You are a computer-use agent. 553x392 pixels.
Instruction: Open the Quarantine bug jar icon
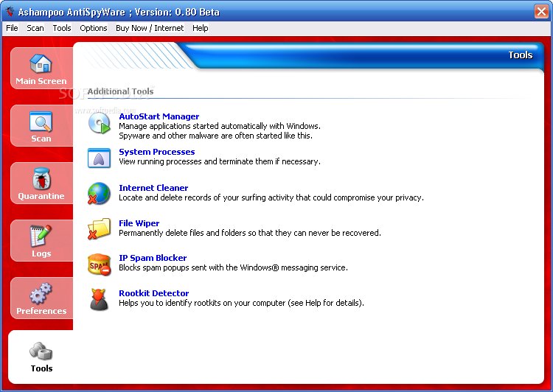point(41,178)
